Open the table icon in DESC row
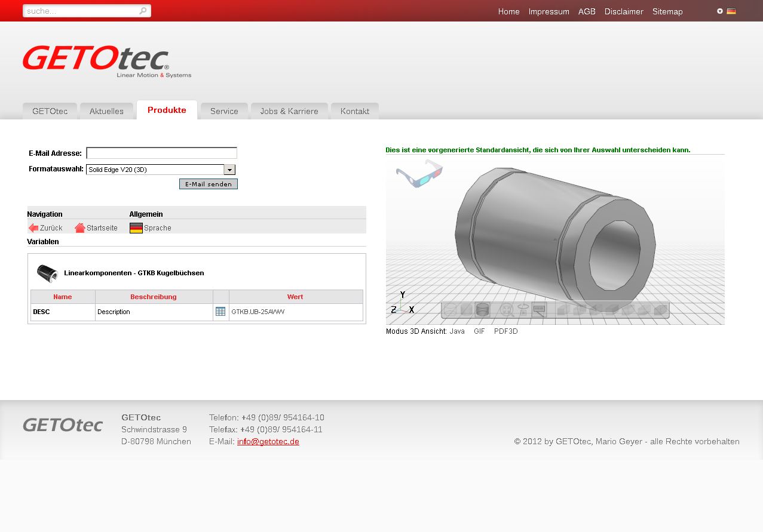Viewport: 763px width, 532px height. 220,312
